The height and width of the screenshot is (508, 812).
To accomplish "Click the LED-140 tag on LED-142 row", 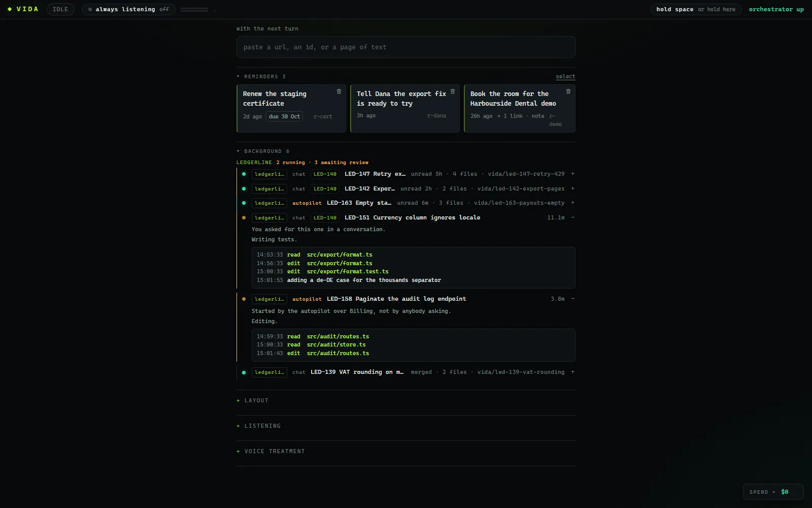I will point(325,189).
